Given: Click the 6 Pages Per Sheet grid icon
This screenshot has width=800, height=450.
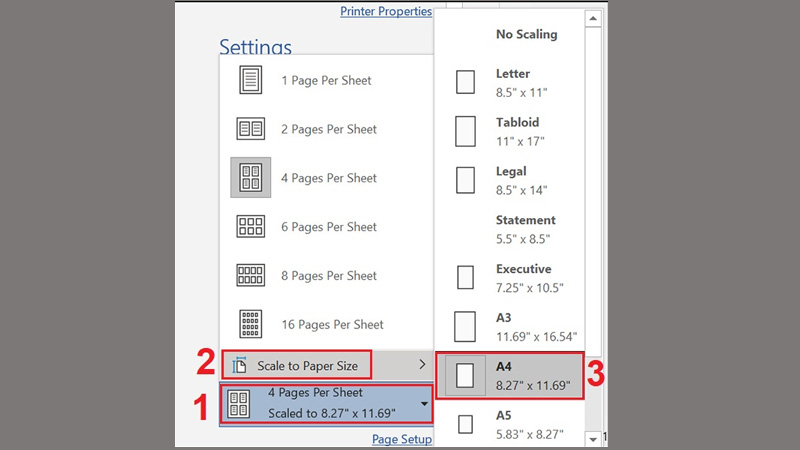Looking at the screenshot, I should (251, 227).
